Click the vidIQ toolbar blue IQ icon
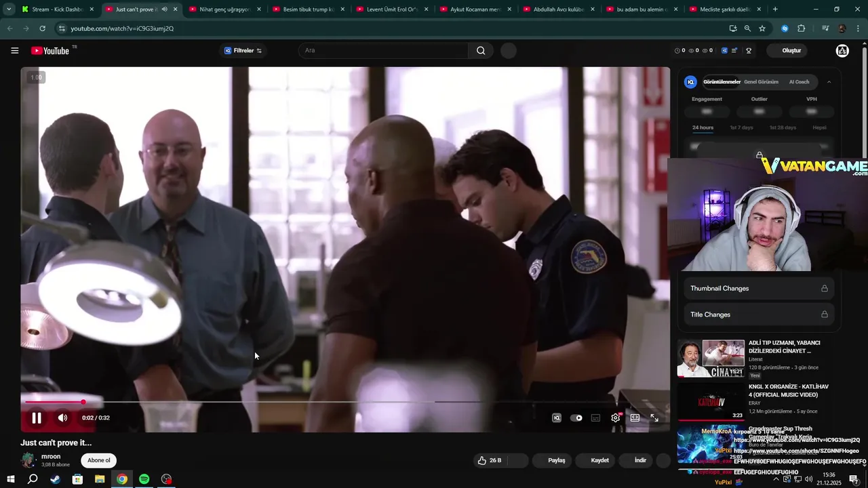The image size is (868, 488). pos(724,51)
